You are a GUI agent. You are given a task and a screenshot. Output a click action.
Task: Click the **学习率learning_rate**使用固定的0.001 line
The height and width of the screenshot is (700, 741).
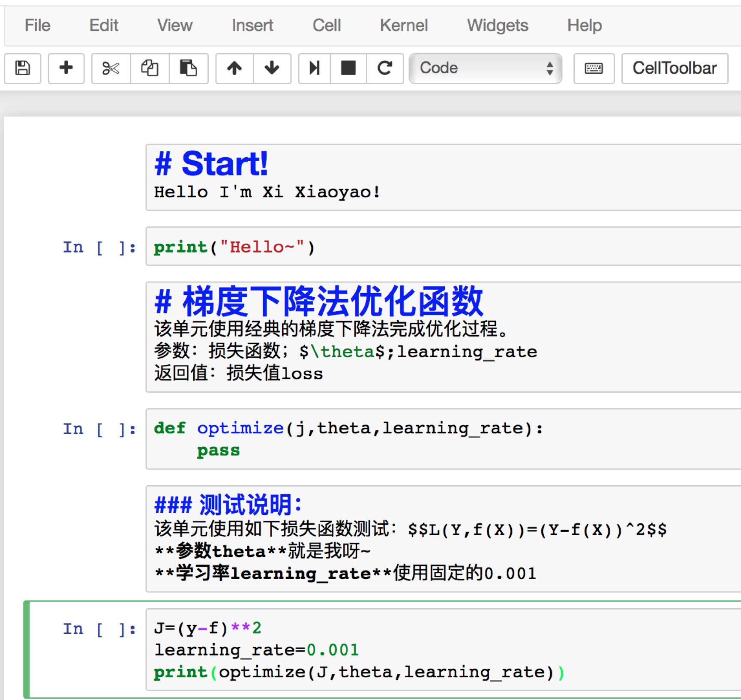coord(345,573)
